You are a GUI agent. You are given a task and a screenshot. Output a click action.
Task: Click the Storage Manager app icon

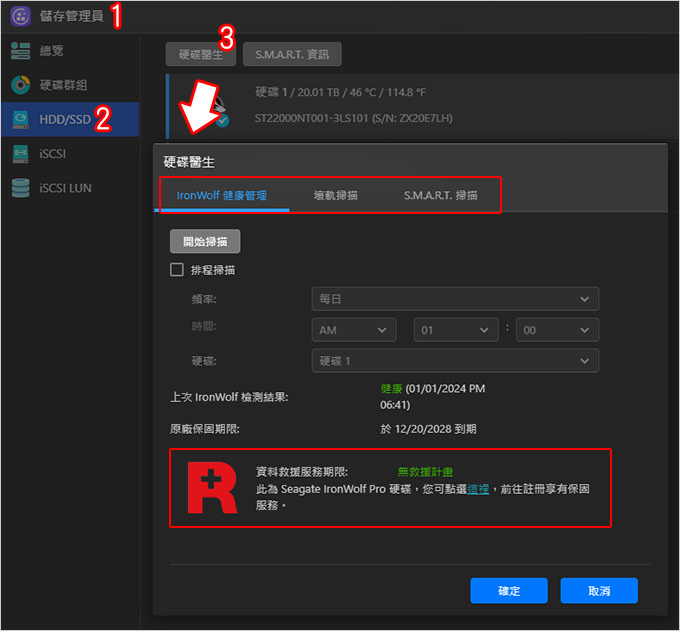tap(20, 16)
